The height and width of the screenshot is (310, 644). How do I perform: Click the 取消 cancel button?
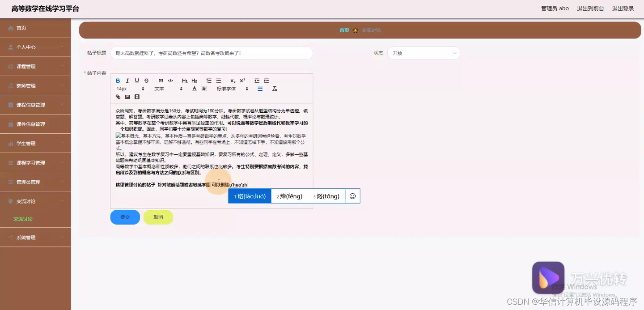pyautogui.click(x=158, y=217)
